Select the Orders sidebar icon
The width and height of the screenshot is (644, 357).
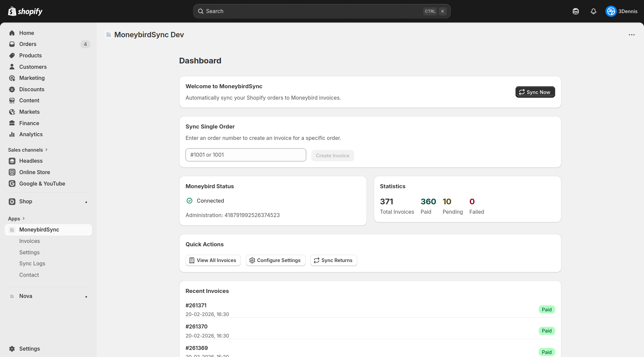12,44
